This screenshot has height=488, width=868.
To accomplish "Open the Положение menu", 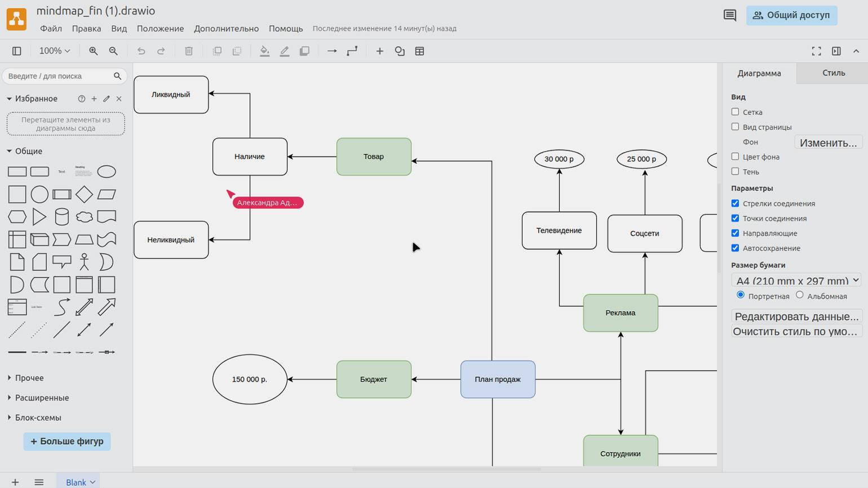I will click(x=160, y=29).
